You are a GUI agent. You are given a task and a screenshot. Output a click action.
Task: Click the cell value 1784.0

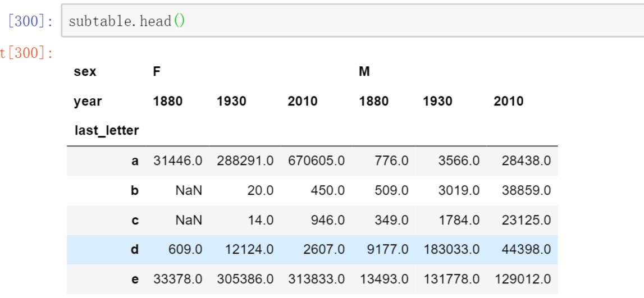(459, 221)
